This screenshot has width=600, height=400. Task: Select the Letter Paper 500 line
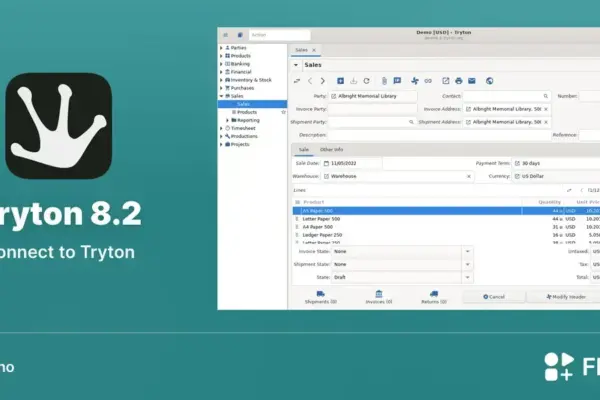pos(446,219)
